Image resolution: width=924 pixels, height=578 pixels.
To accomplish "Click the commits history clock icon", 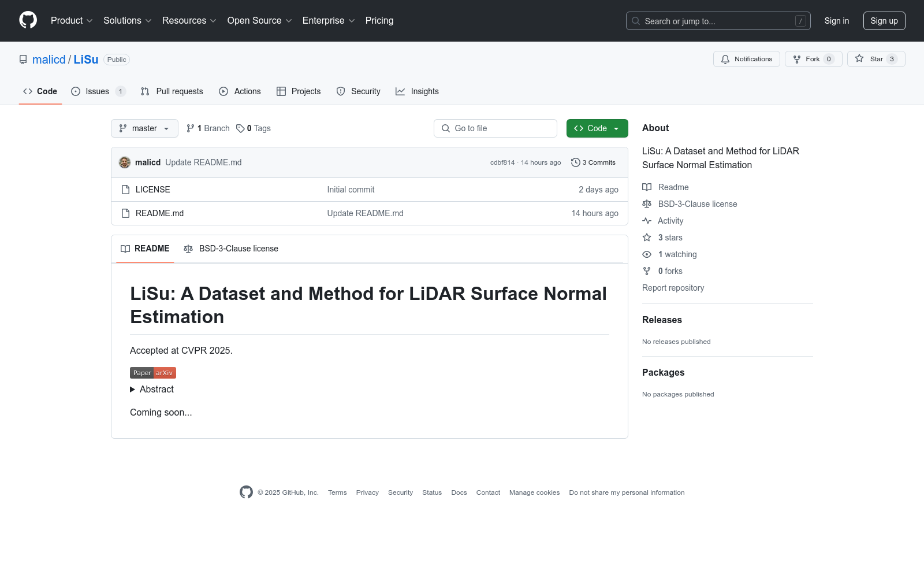I will click(575, 162).
